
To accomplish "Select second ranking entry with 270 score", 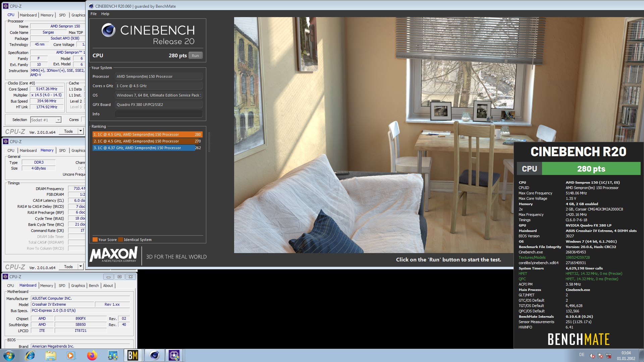I will 147,141.
